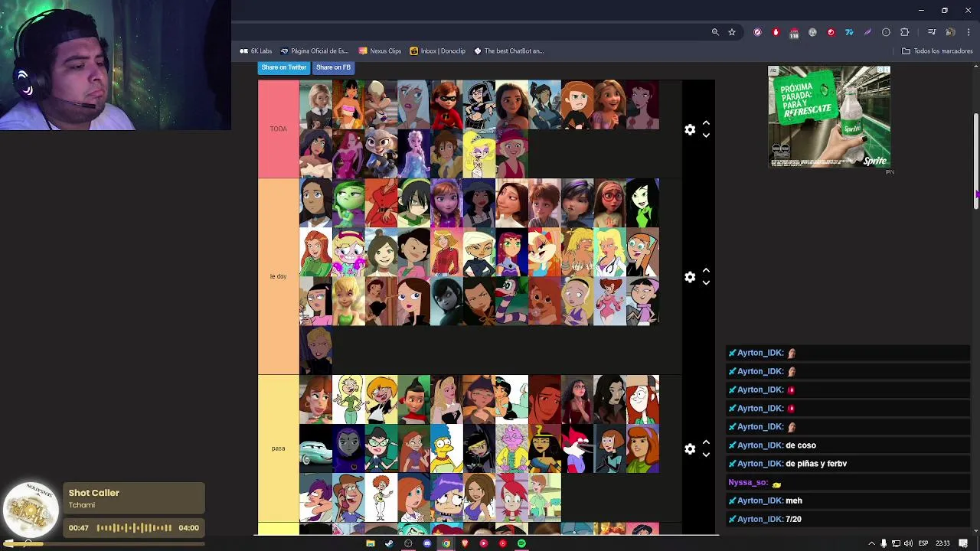
Task: Open the Extensions puzzle-piece menu
Action: (x=904, y=32)
